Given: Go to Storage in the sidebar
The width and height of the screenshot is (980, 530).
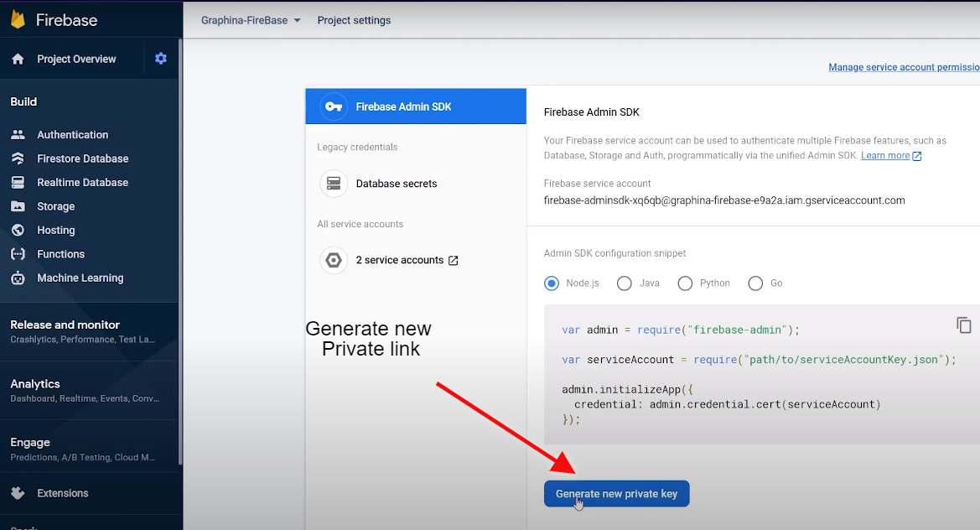Looking at the screenshot, I should tap(55, 206).
